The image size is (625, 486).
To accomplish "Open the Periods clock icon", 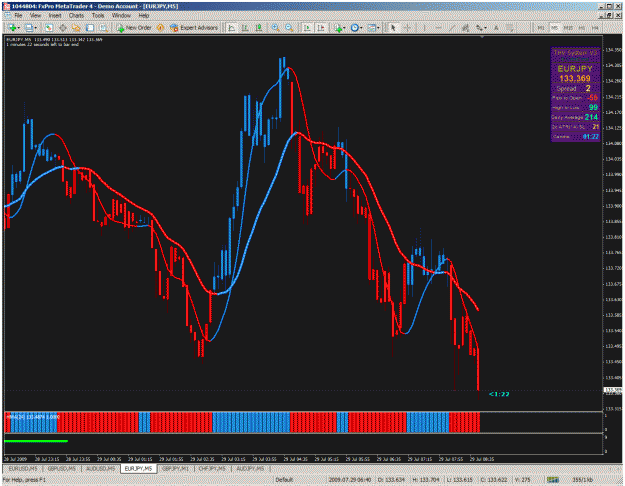I will tap(354, 28).
